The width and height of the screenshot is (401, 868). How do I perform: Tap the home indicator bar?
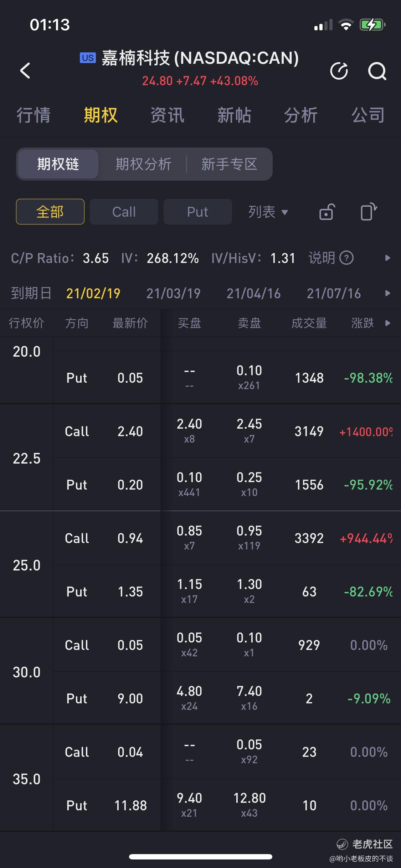pos(201,857)
